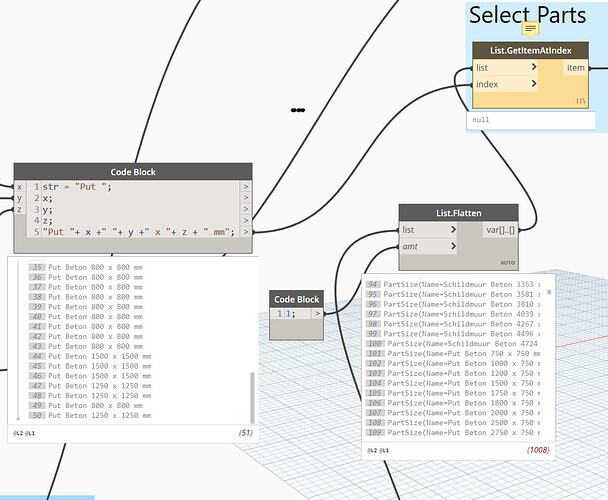Viewport: 608px width, 500px height.
Task: Click output arrow for code line 3
Action: [x=246, y=209]
